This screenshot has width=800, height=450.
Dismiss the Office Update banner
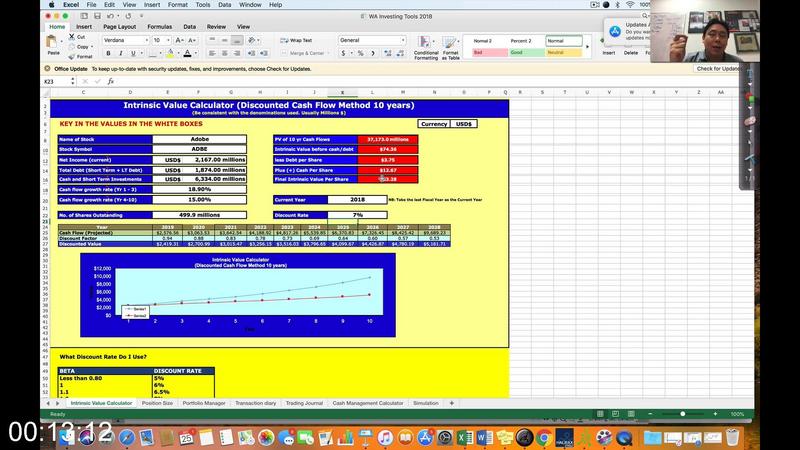coord(47,68)
